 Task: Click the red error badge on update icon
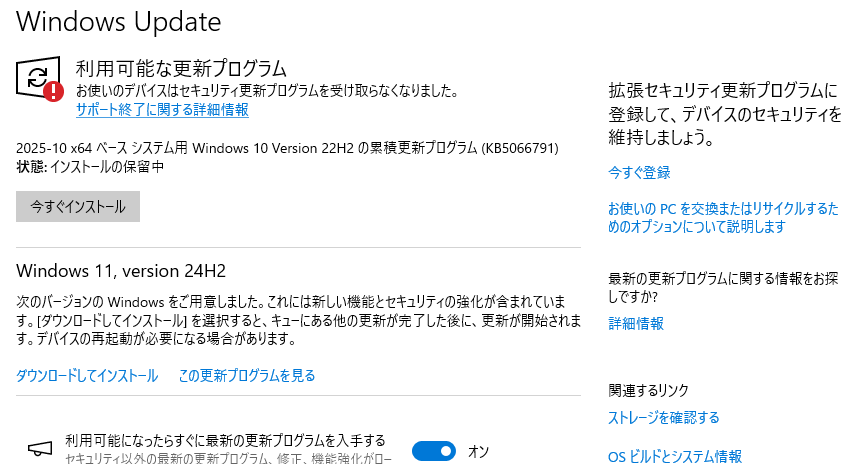53,91
